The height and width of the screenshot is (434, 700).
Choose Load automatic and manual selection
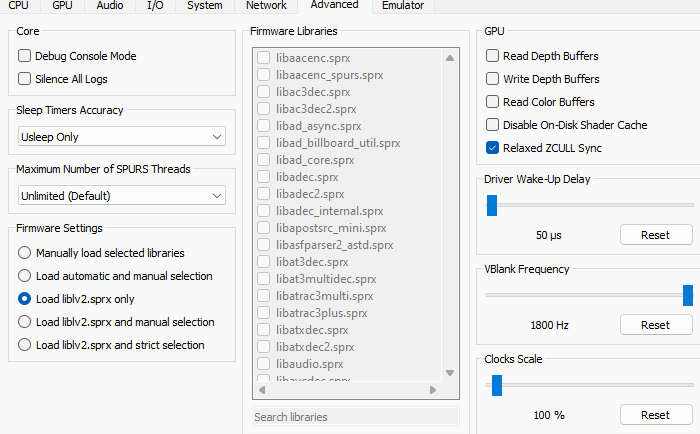[26, 276]
